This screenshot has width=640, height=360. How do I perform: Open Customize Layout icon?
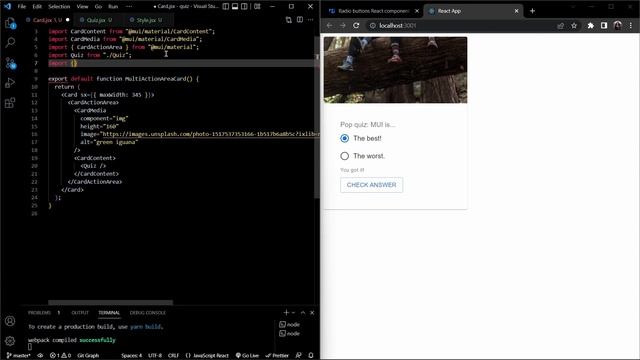257,7
